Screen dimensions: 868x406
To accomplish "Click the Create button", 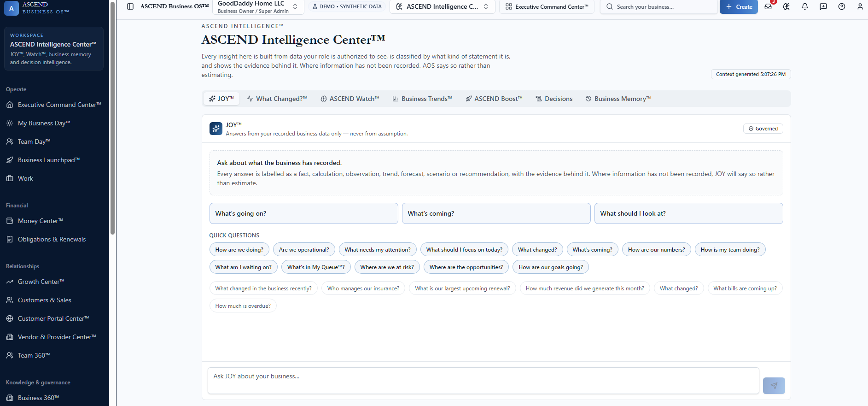I will [739, 6].
